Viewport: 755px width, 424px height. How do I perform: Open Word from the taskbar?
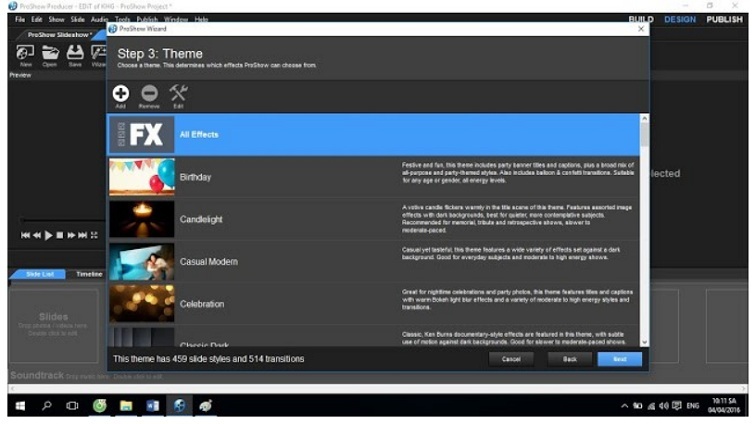tap(153, 406)
